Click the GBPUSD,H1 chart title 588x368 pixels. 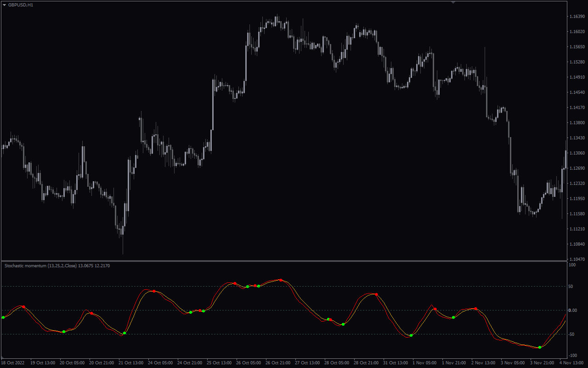pyautogui.click(x=21, y=5)
